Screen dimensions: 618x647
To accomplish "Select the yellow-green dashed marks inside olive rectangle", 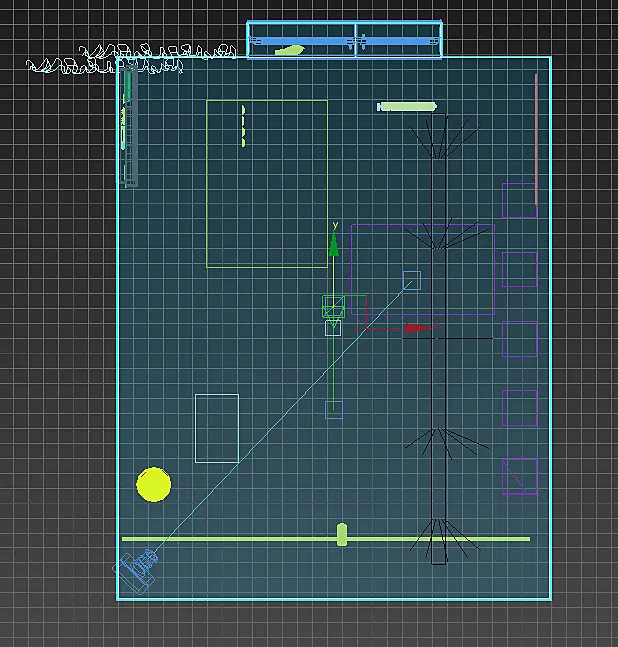I will tap(243, 126).
